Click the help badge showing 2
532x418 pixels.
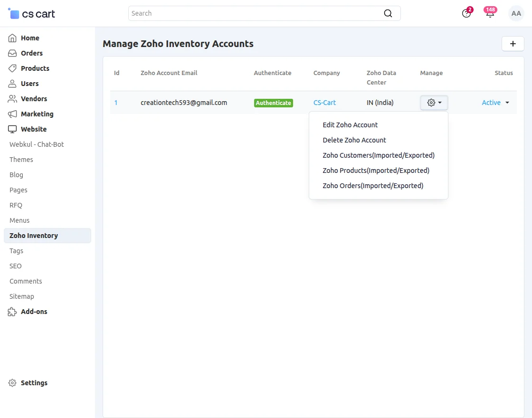[466, 13]
